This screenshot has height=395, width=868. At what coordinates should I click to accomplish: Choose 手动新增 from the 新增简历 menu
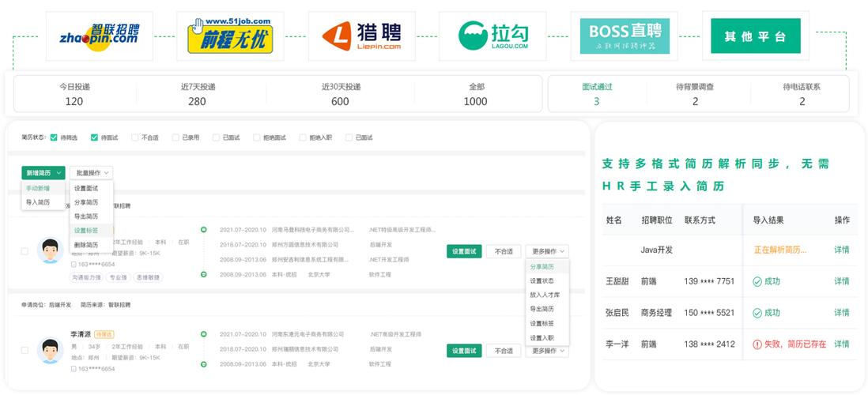pyautogui.click(x=43, y=188)
